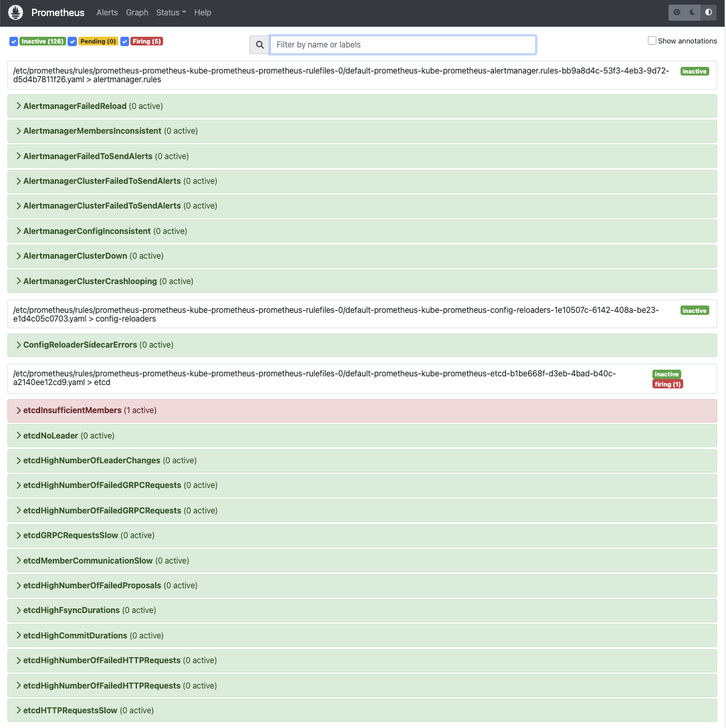Enable the Show annotations checkbox
This screenshot has width=726, height=728.
coord(652,40)
